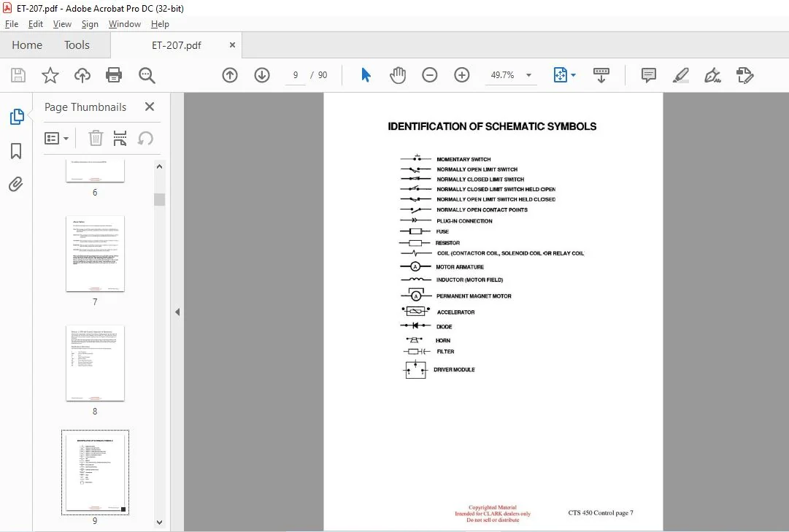This screenshot has width=789, height=532.
Task: Open page fit options dropdown arrow
Action: [x=573, y=75]
